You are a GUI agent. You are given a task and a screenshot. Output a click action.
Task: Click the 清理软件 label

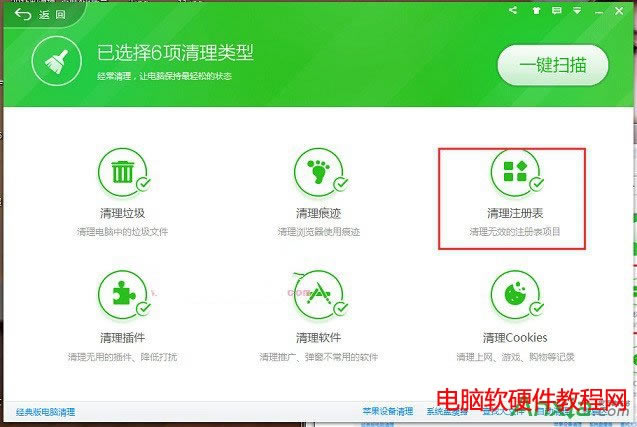tap(318, 338)
